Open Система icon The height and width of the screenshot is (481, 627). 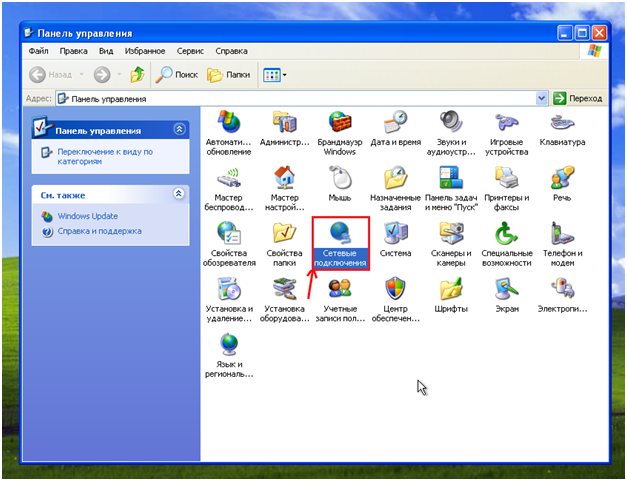(x=395, y=240)
